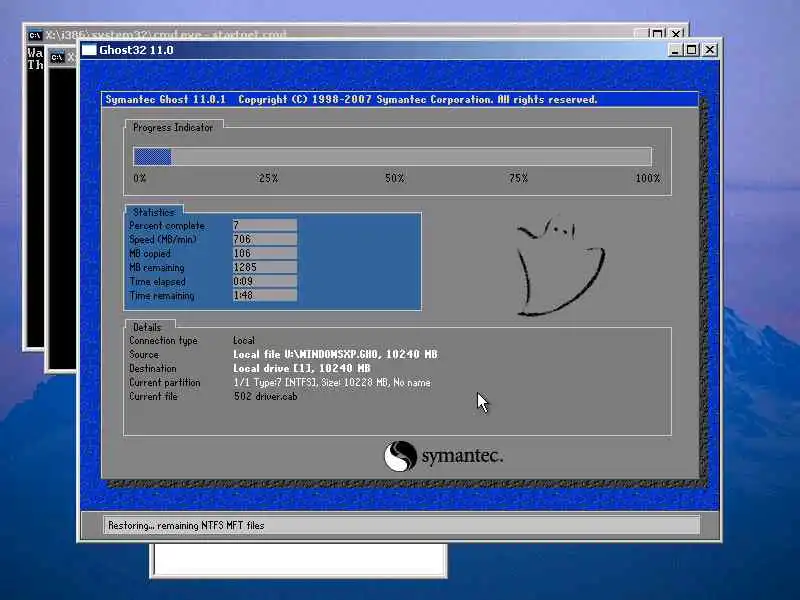Click the Details group label
This screenshot has width=800, height=600.
pyautogui.click(x=147, y=327)
